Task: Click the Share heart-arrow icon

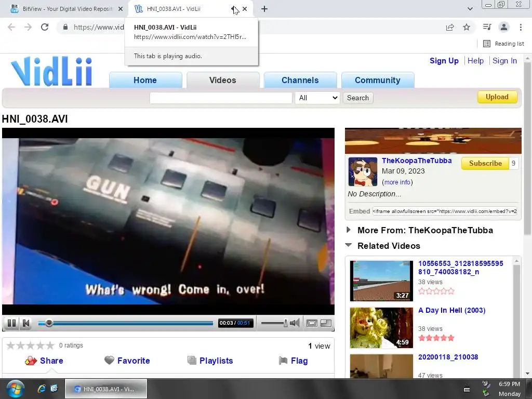Action: [31, 361]
